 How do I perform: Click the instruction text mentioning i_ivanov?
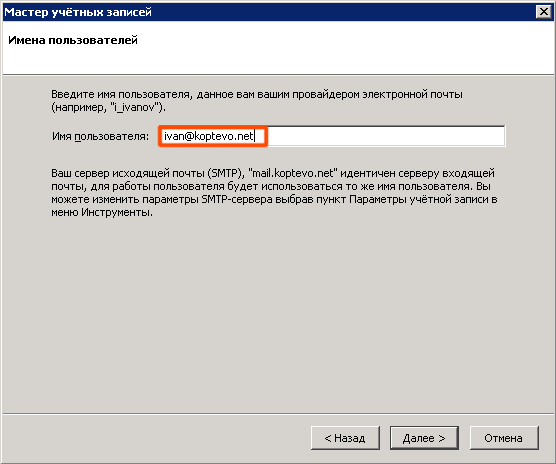point(257,101)
